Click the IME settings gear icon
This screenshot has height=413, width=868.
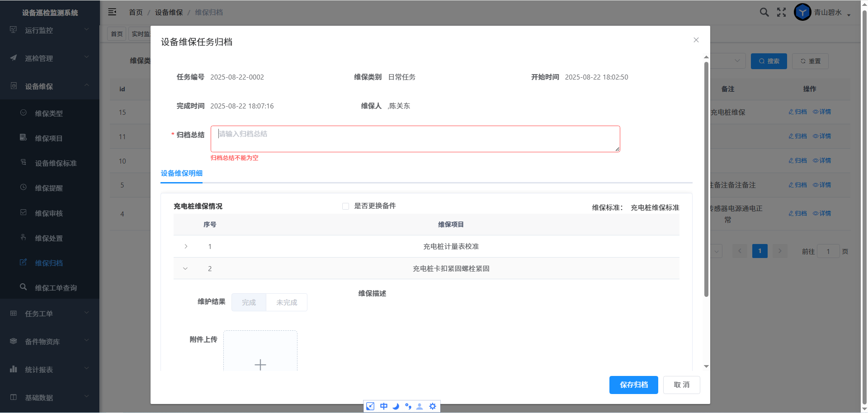[433, 406]
